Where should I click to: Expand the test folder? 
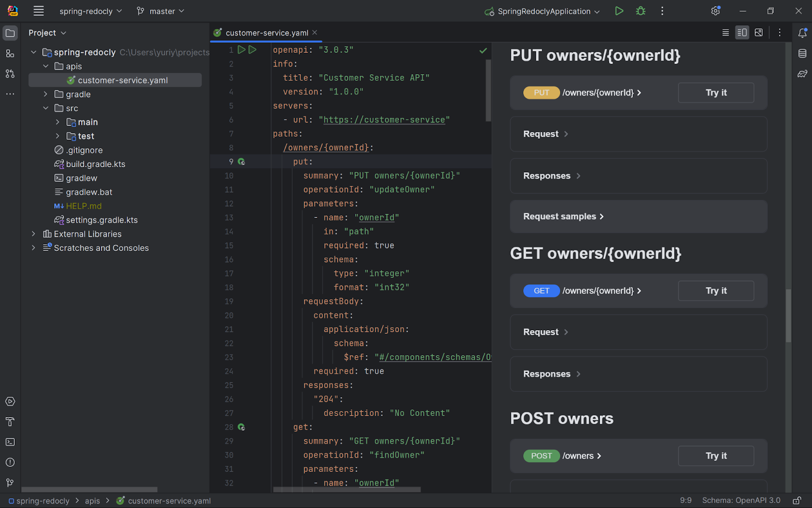(58, 136)
